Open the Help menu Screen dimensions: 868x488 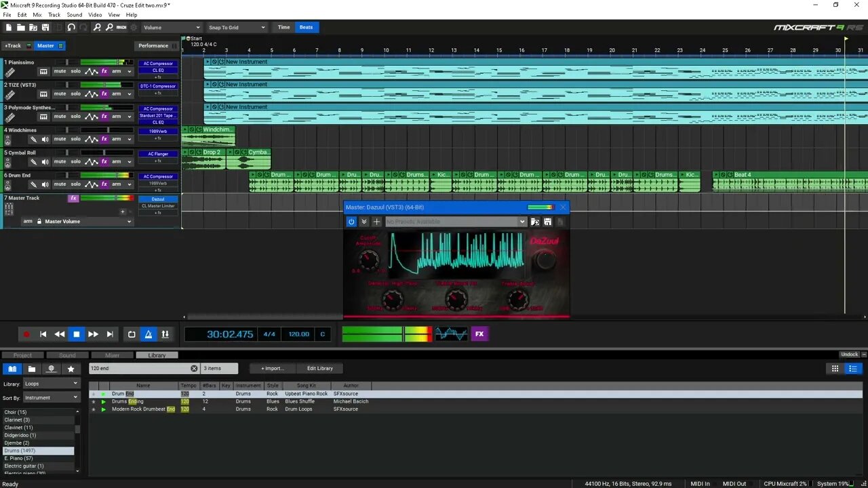coord(132,14)
